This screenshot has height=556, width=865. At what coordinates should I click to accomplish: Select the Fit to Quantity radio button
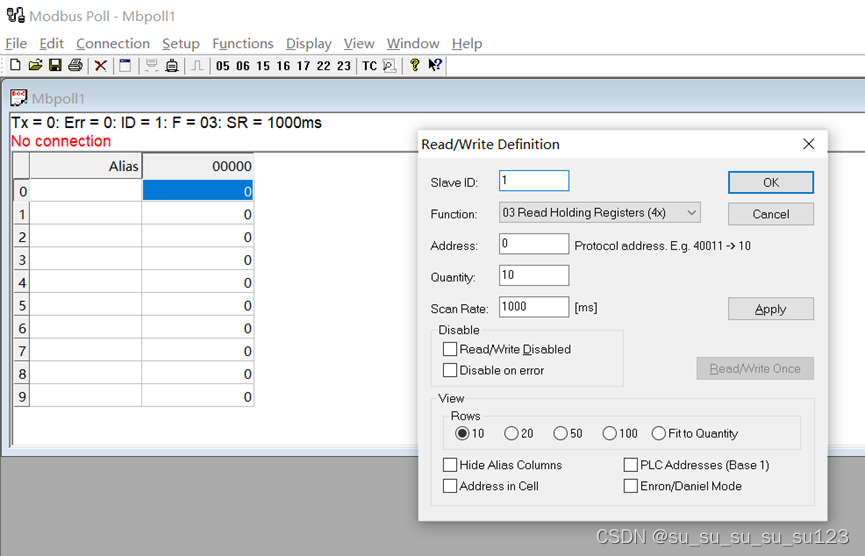click(659, 434)
